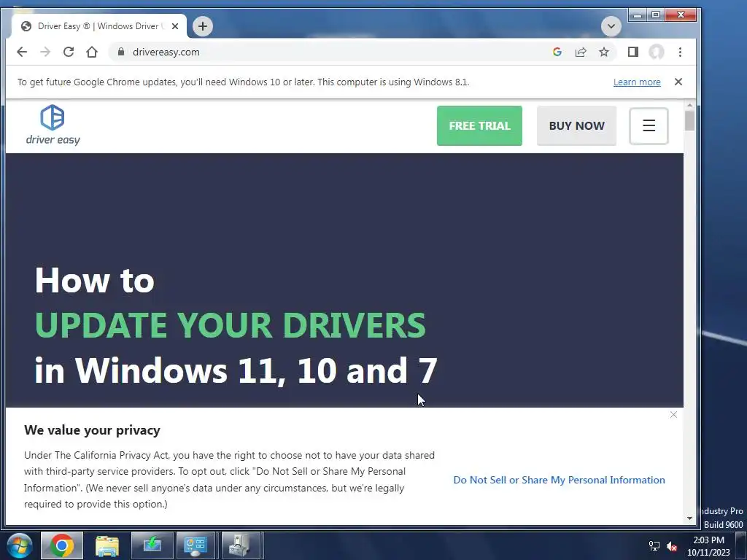Click the page scrollbar down arrow
Image resolution: width=747 pixels, height=560 pixels.
click(x=690, y=518)
